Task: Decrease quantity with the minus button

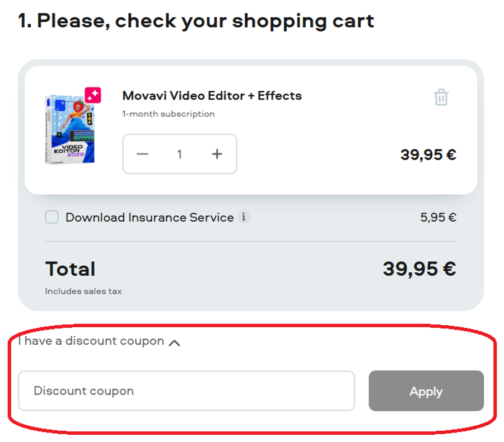Action: click(x=143, y=154)
